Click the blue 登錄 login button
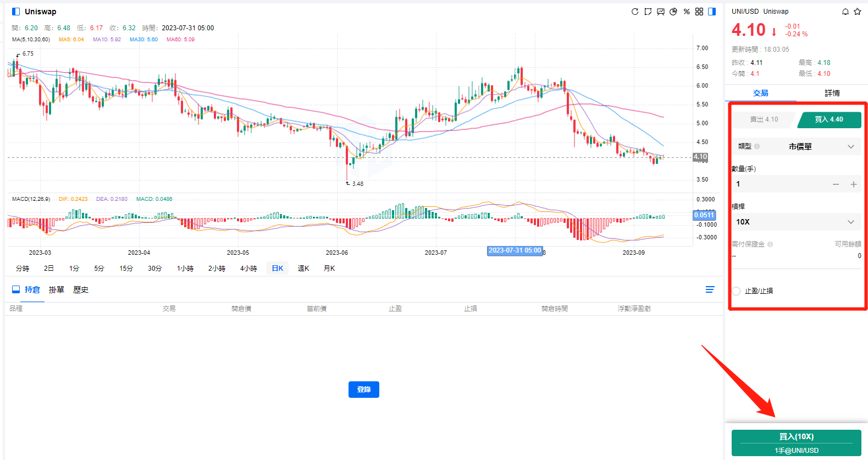Viewport: 868px width, 460px height. pyautogui.click(x=363, y=390)
